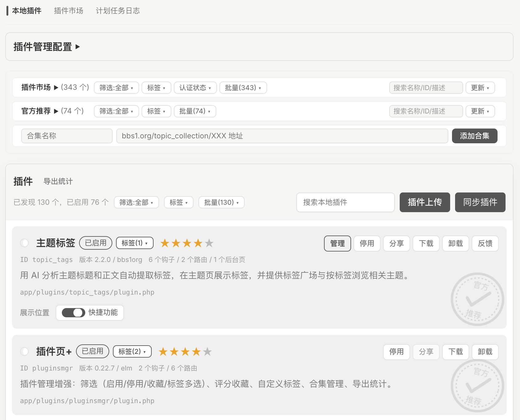This screenshot has height=420, width=520.
Task: Focus 插件市场 row search field
Action: (426, 88)
